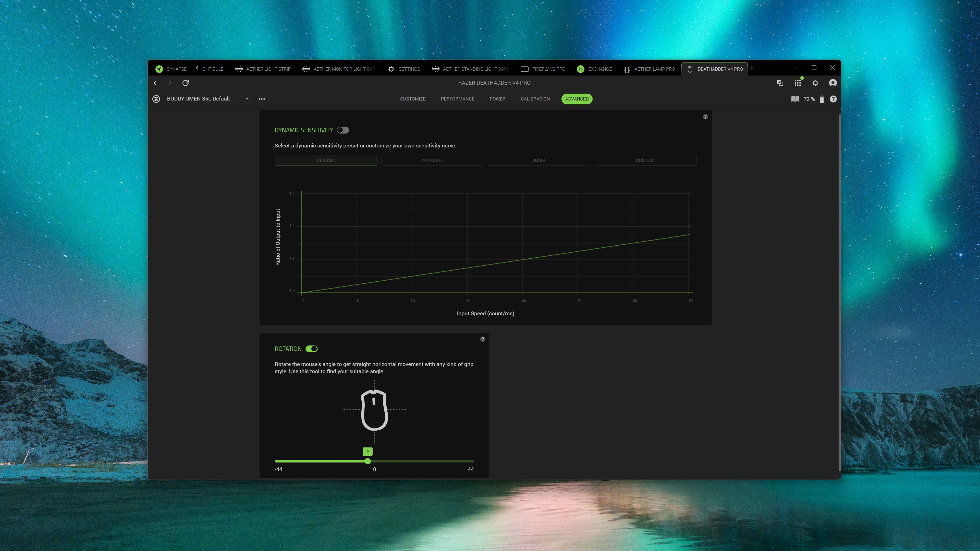Click the battery status icon

pos(822,99)
